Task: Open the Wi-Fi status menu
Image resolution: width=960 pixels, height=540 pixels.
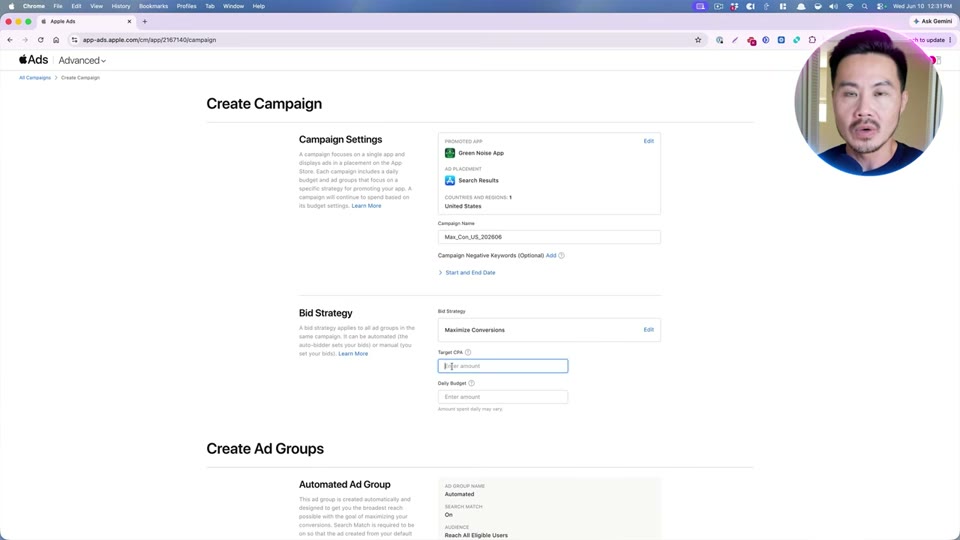Action: 849,6
